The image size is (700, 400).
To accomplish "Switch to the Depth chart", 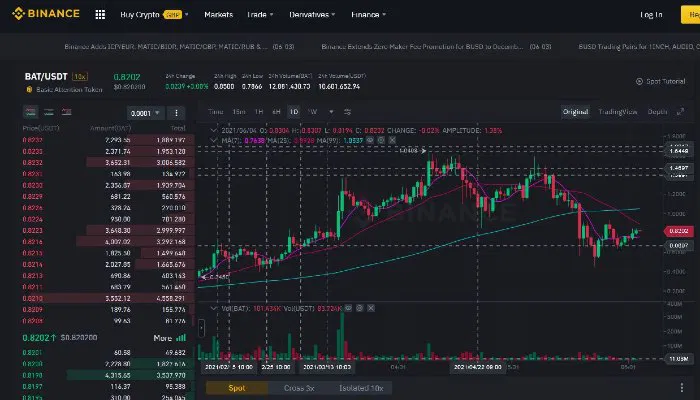I will (x=657, y=112).
